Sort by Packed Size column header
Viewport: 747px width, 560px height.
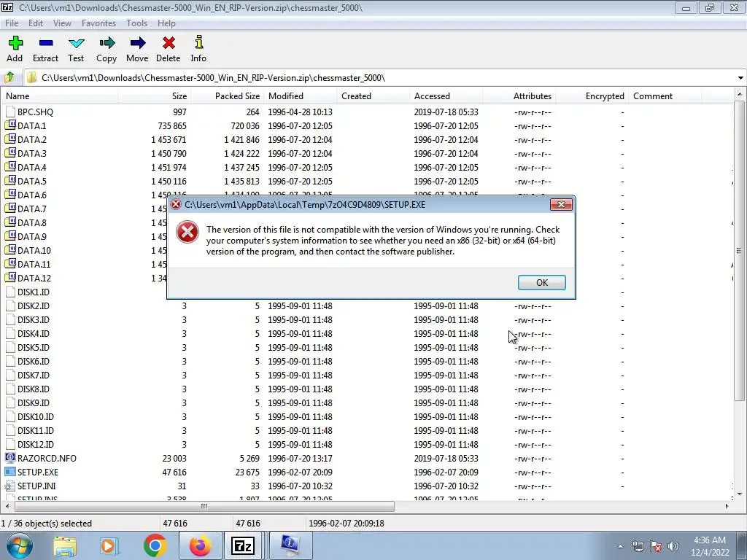tap(228, 96)
